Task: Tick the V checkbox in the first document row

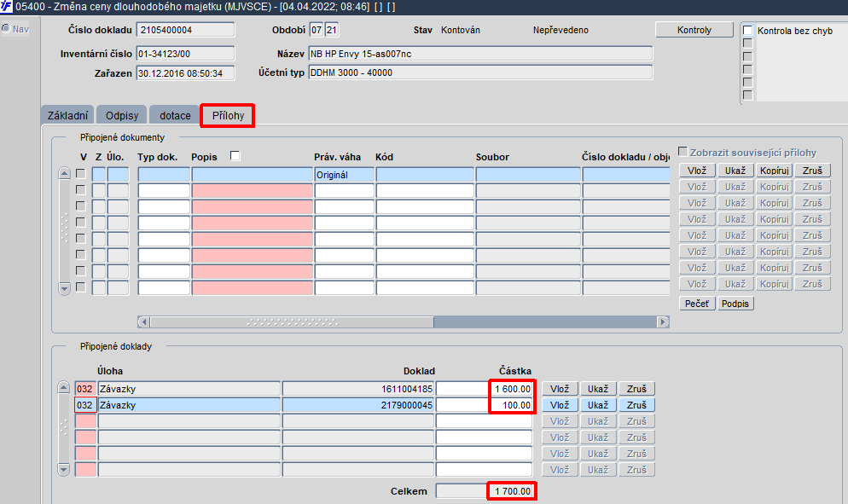Action: (x=80, y=174)
